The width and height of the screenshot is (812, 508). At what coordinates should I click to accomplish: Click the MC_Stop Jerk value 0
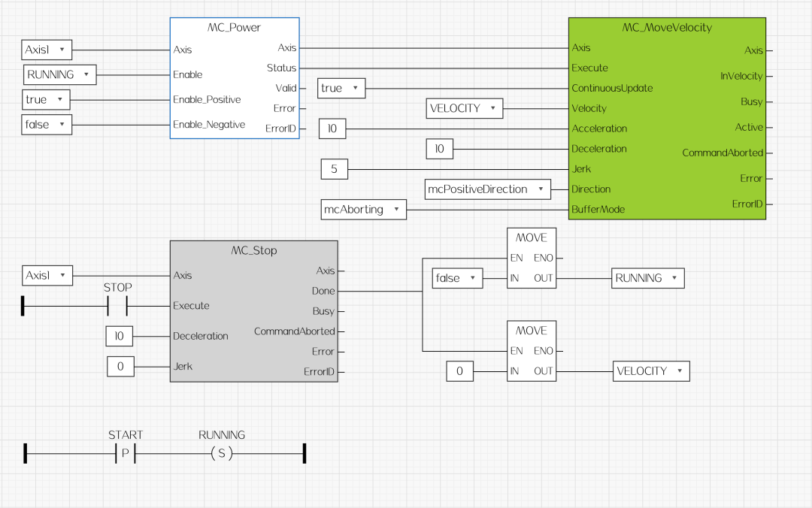[x=120, y=367]
